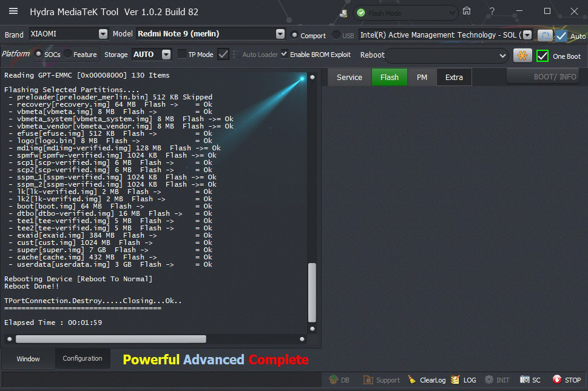Click the recovery.img log line

coord(110,104)
